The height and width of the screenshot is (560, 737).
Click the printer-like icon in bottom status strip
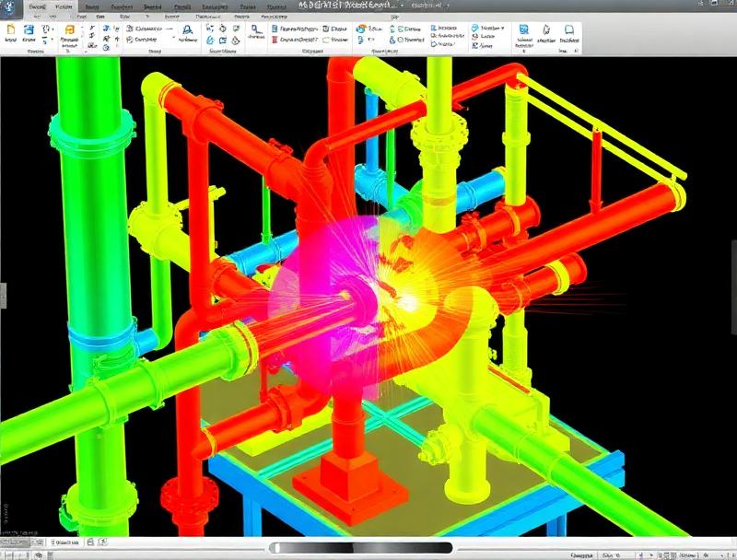90,542
